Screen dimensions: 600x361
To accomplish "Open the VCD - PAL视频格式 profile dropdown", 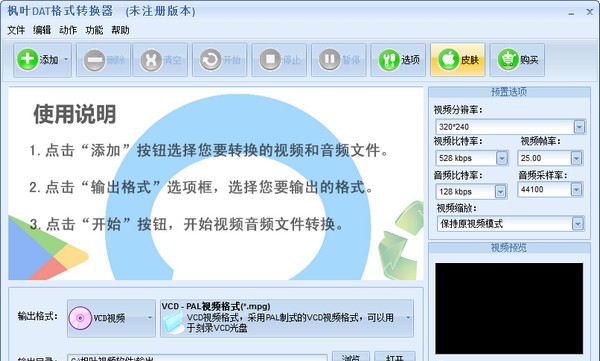I will [287, 318].
